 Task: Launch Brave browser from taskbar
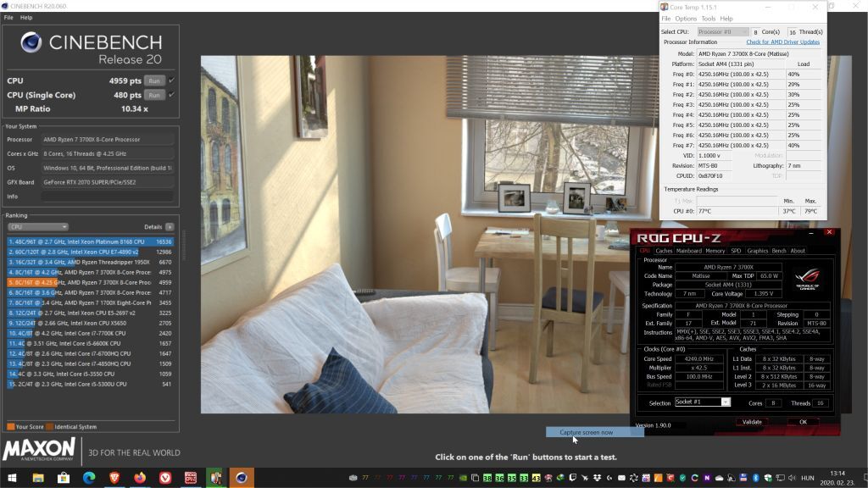point(114,478)
